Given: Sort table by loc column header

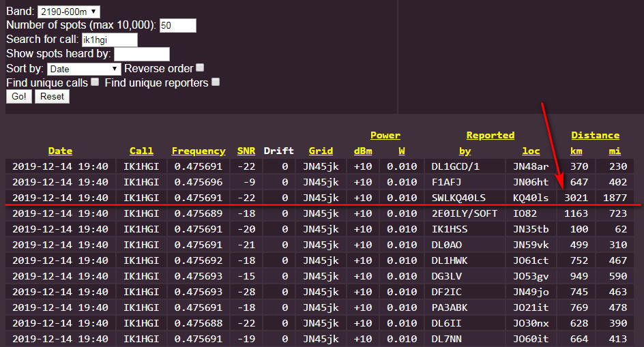Looking at the screenshot, I should coord(531,151).
